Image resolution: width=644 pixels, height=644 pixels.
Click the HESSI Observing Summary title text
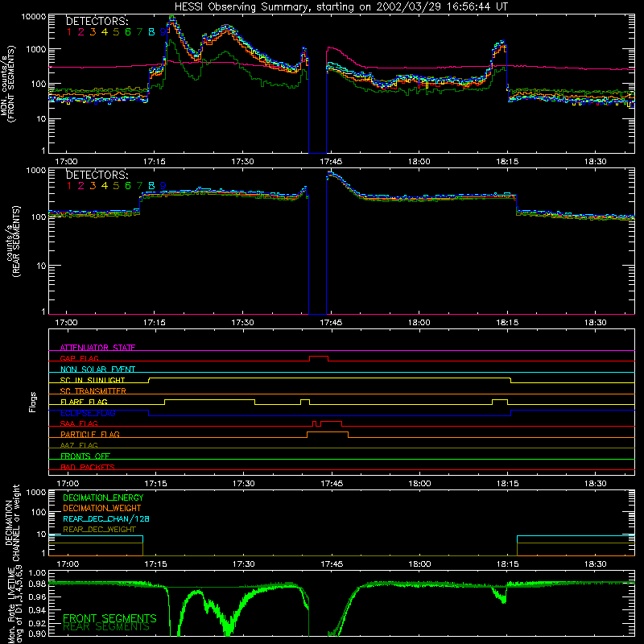pyautogui.click(x=341, y=7)
